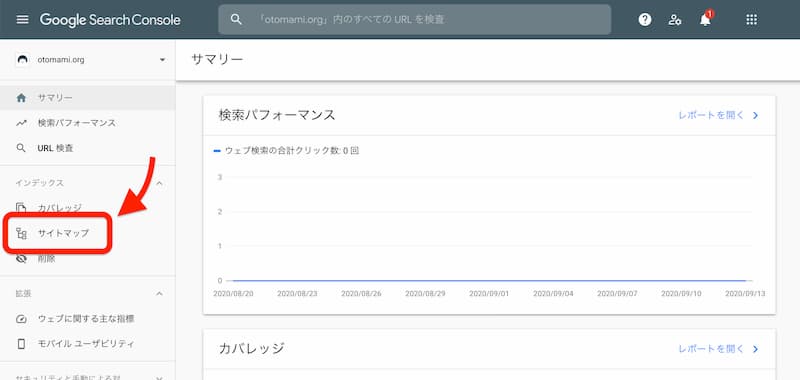Open the help question mark icon
Viewport: 800px width, 380px height.
645,20
